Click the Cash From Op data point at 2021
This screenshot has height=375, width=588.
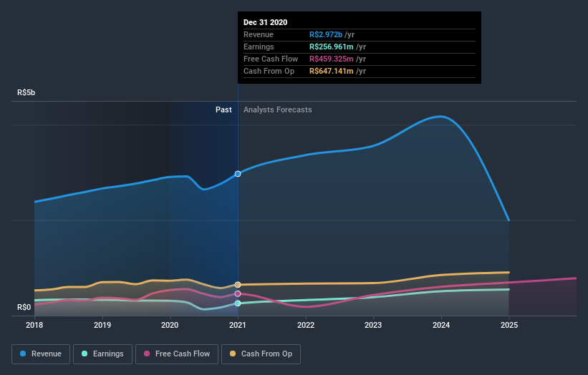tap(238, 285)
